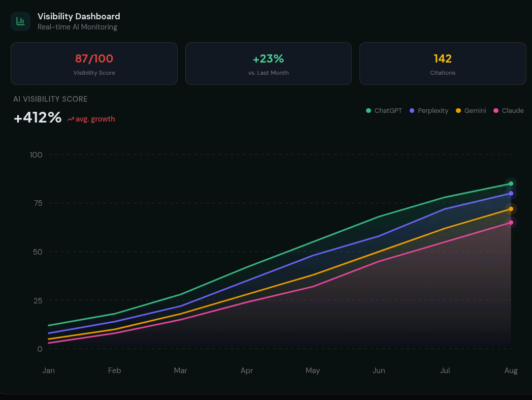Click the ChatGPT August data point

[511, 183]
